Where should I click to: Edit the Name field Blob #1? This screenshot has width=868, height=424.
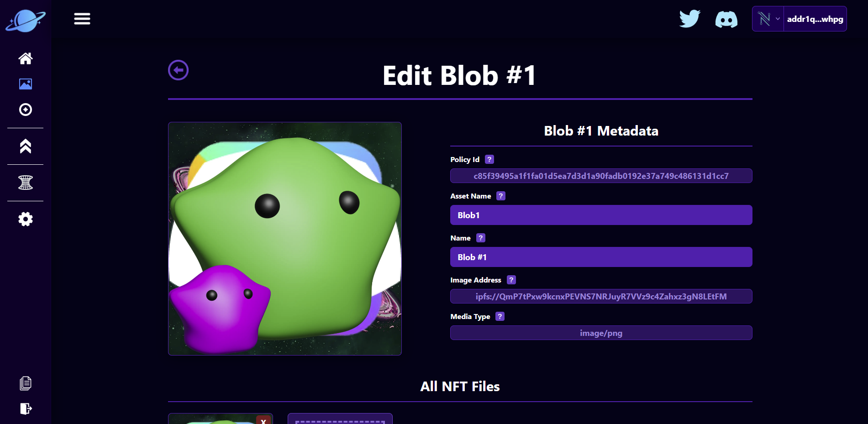(601, 257)
